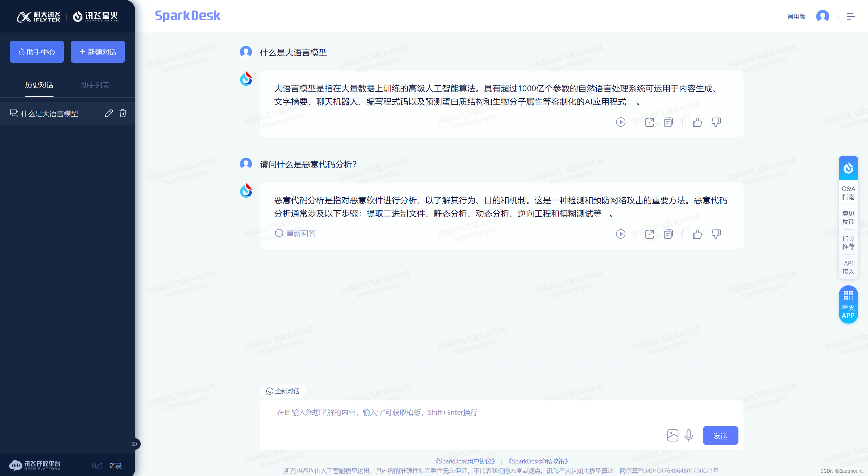Thumbs down the large language model answer

point(716,122)
